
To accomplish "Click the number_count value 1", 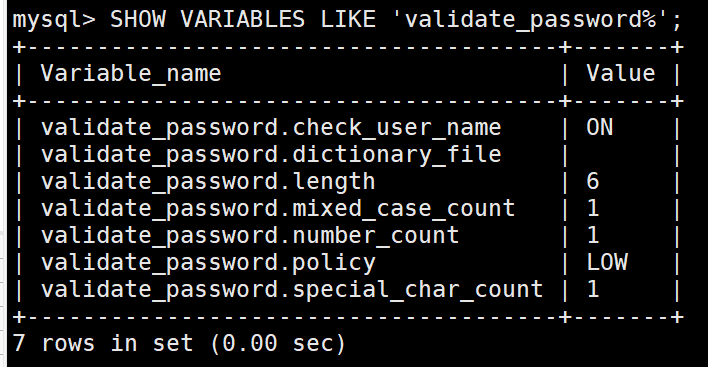I will [593, 236].
